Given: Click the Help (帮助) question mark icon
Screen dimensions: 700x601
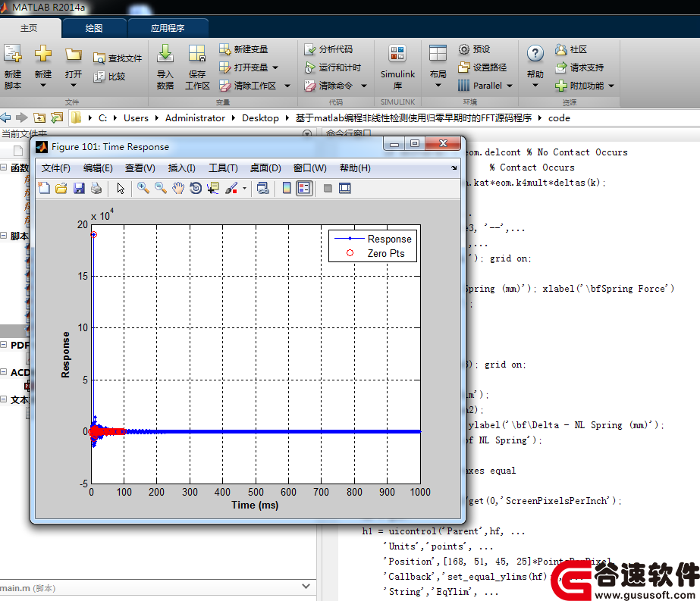Looking at the screenshot, I should pos(535,54).
